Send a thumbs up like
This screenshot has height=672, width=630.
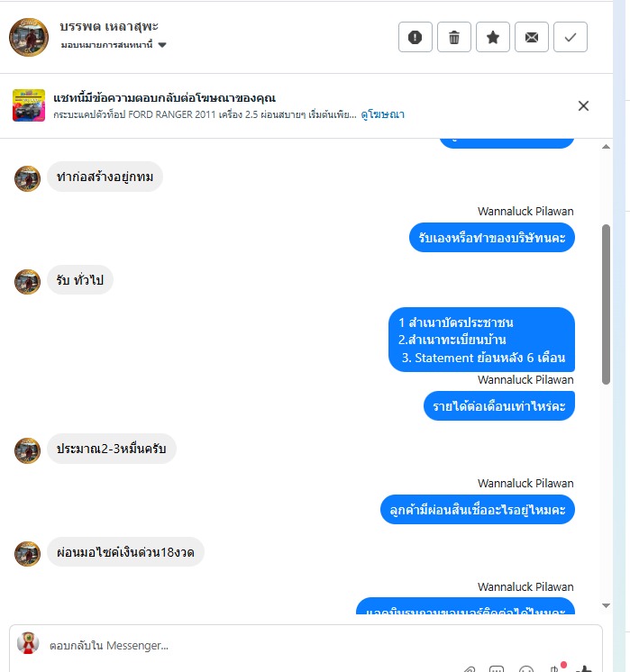point(584,668)
